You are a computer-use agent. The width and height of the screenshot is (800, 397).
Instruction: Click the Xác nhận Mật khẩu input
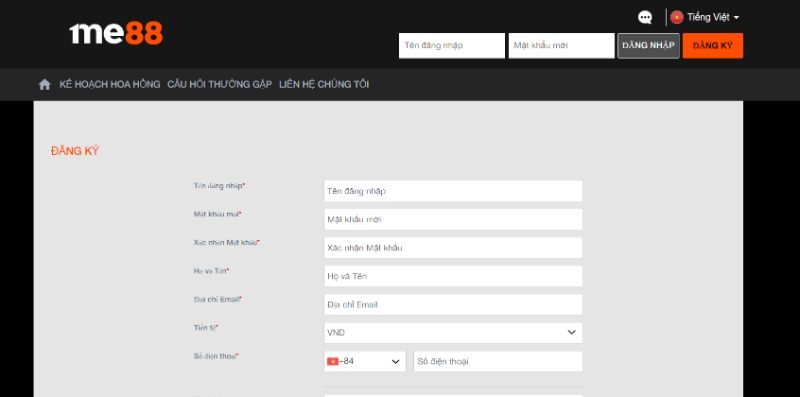click(x=453, y=248)
